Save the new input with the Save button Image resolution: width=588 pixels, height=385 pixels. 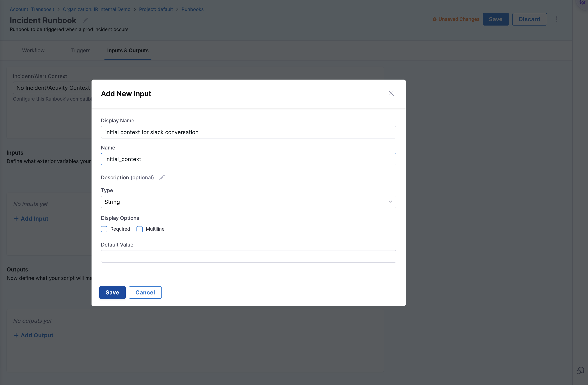112,292
